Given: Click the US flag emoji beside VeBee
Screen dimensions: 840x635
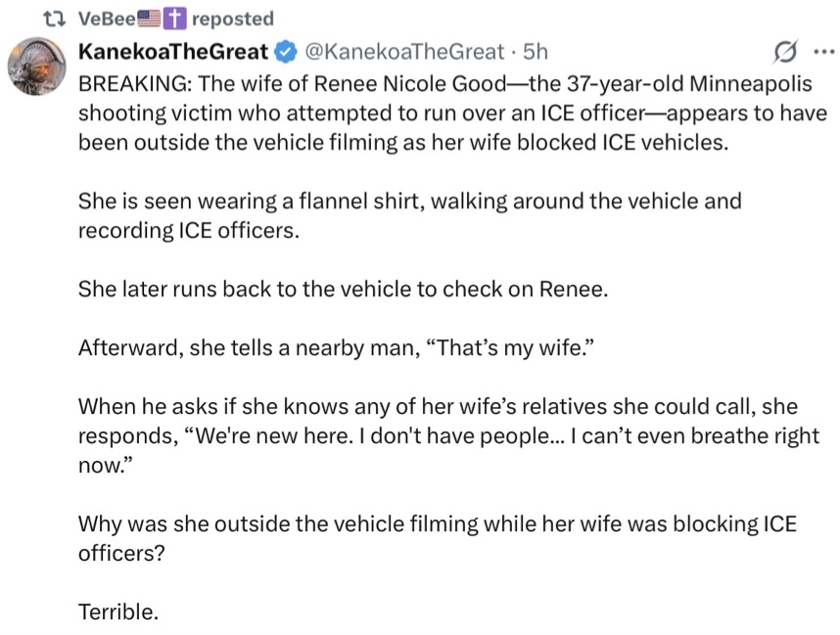Looking at the screenshot, I should click(152, 19).
